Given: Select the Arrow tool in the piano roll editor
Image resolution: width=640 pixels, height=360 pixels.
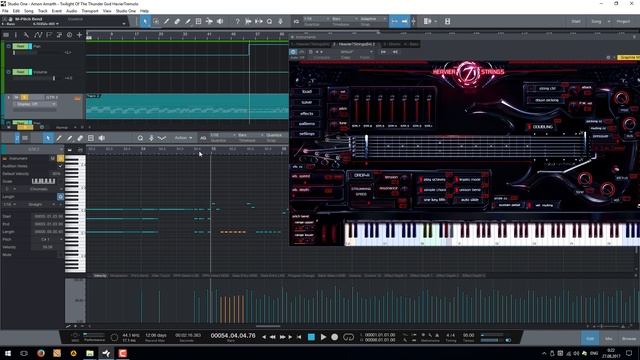Looking at the screenshot, I should pos(48,138).
